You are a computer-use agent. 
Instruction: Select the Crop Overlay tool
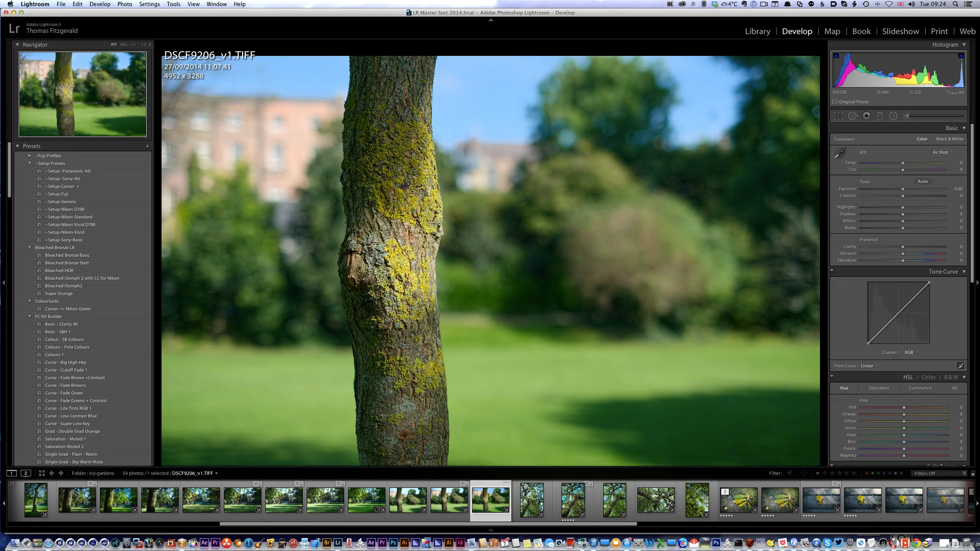[839, 116]
